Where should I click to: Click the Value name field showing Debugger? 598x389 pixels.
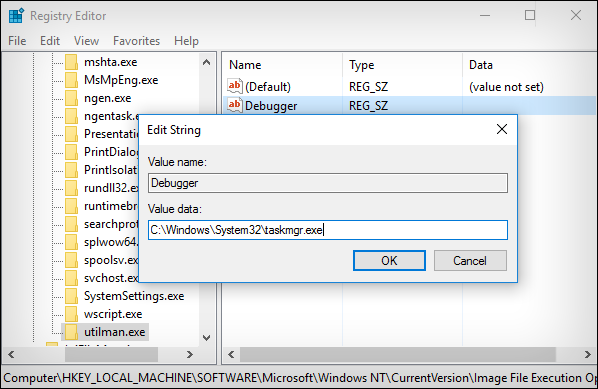coord(328,183)
